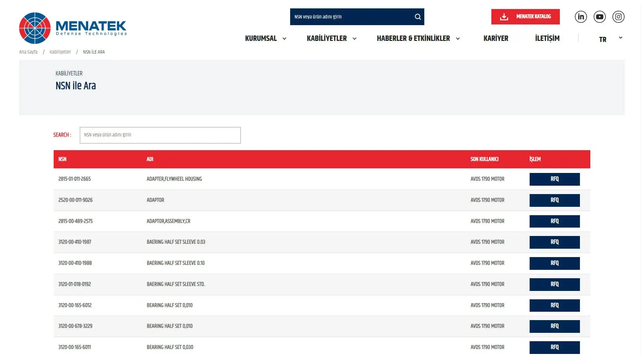Open the Instagram social icon

tap(618, 17)
